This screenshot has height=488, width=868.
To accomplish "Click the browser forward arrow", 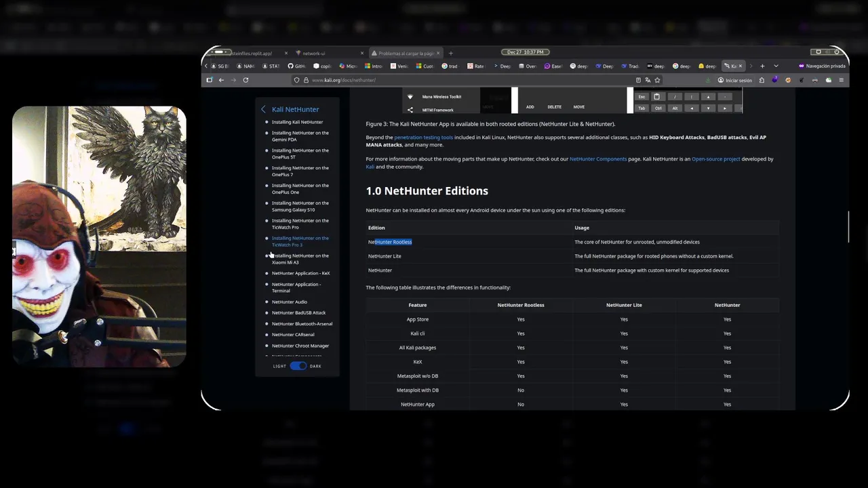I will coord(233,80).
